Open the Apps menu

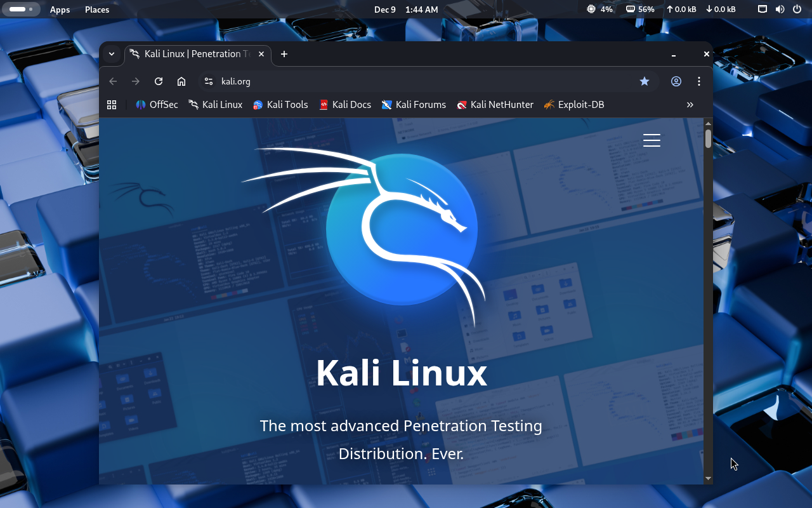pos(60,10)
